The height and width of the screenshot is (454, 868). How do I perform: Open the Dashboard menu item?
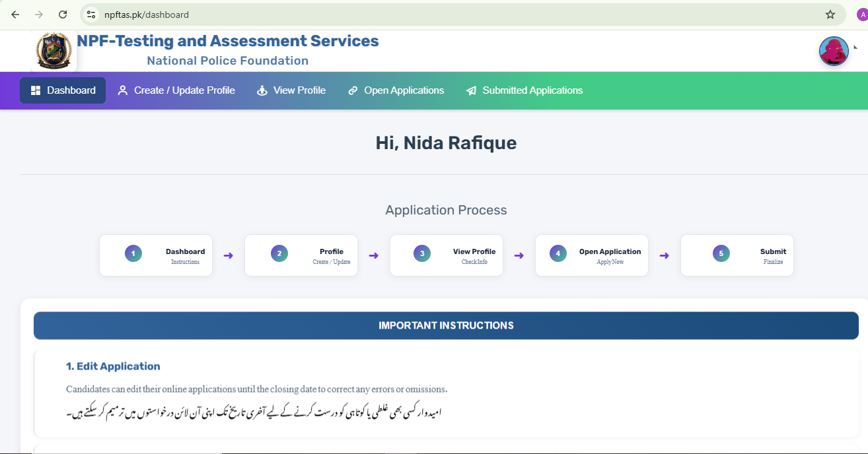tap(63, 90)
